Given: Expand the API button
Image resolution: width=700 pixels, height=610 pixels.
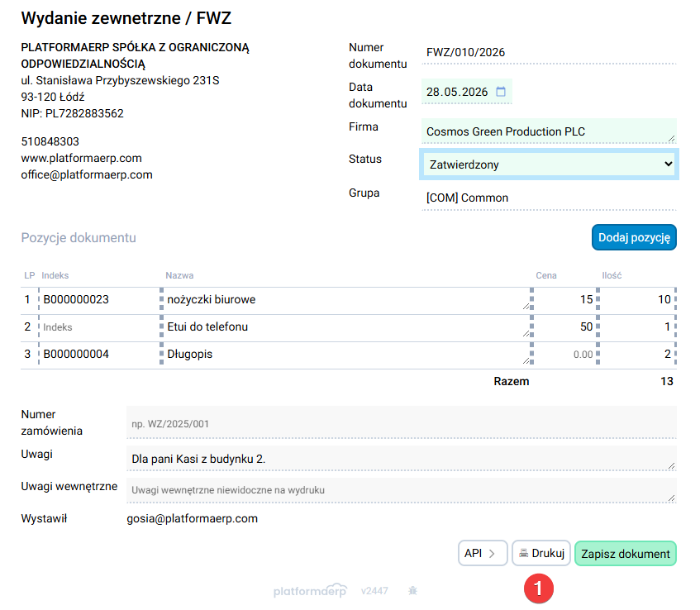Looking at the screenshot, I should pyautogui.click(x=483, y=553).
